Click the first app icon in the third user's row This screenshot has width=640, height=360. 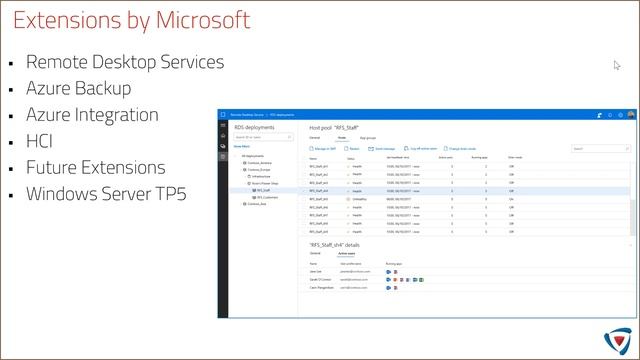(x=389, y=288)
